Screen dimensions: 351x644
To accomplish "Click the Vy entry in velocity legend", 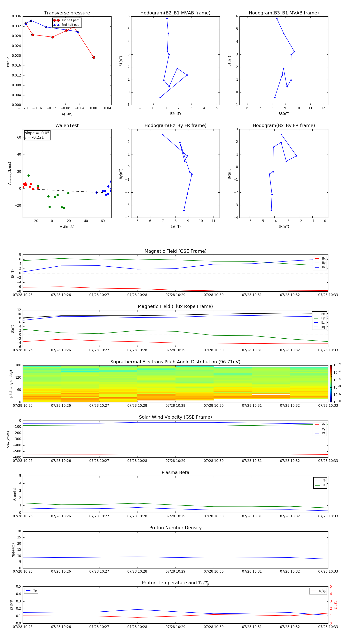I will coord(320,429).
